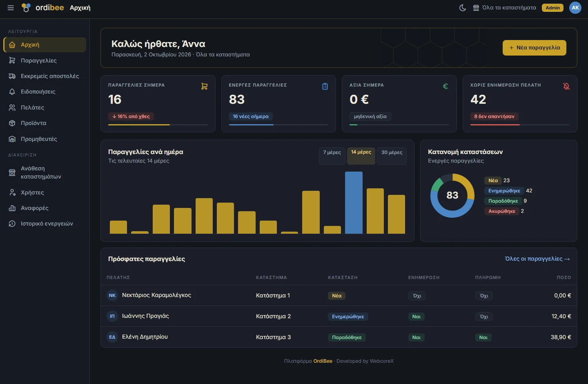Click the OrdiBee link in the footer
Screen dimensions: 588x384
tap(323, 361)
